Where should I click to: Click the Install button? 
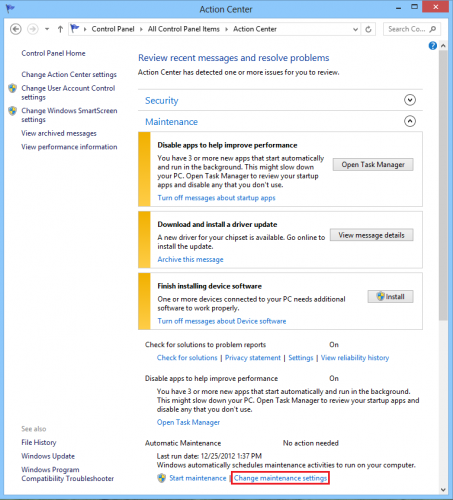[x=390, y=296]
